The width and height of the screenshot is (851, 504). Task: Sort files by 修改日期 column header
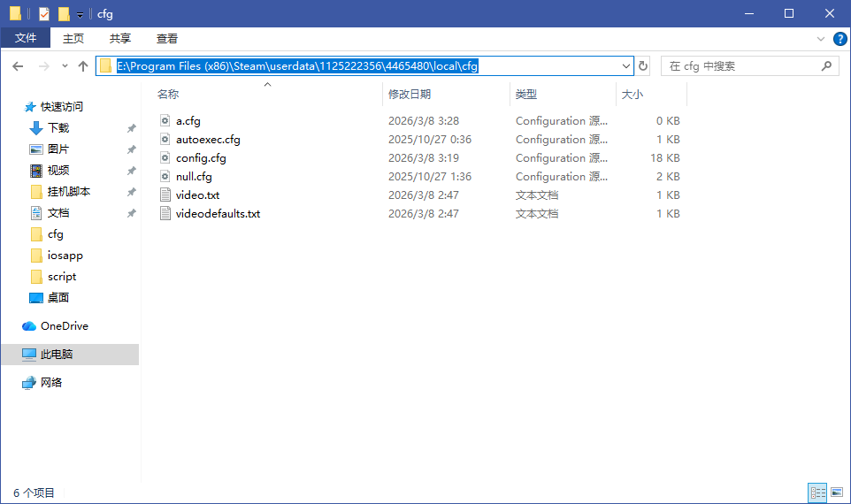[410, 94]
